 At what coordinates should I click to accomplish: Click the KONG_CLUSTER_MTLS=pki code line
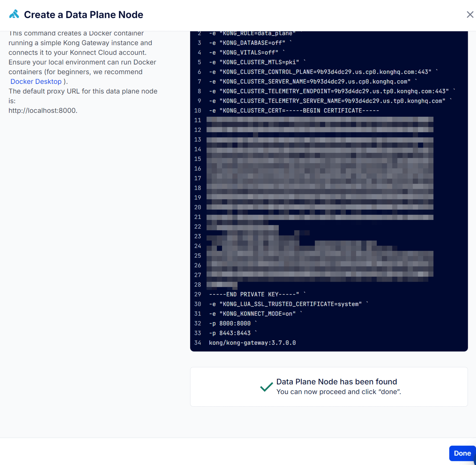[x=257, y=62]
